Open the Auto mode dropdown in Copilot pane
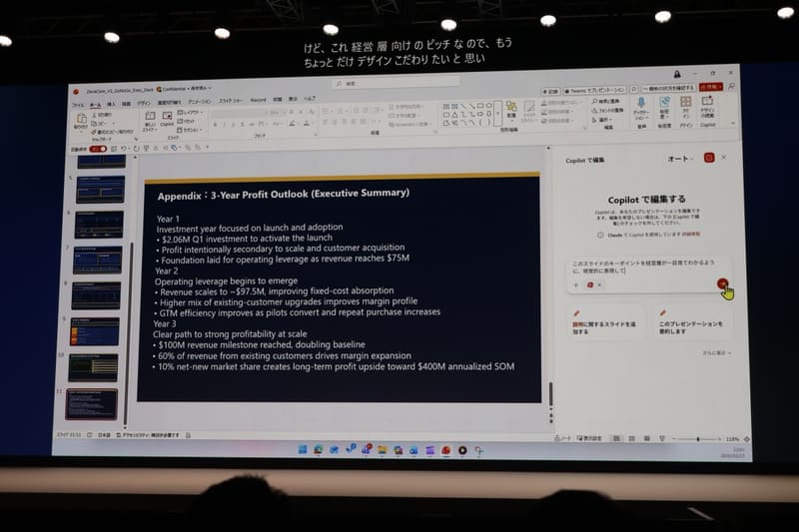Image resolution: width=799 pixels, height=532 pixels. (680, 159)
